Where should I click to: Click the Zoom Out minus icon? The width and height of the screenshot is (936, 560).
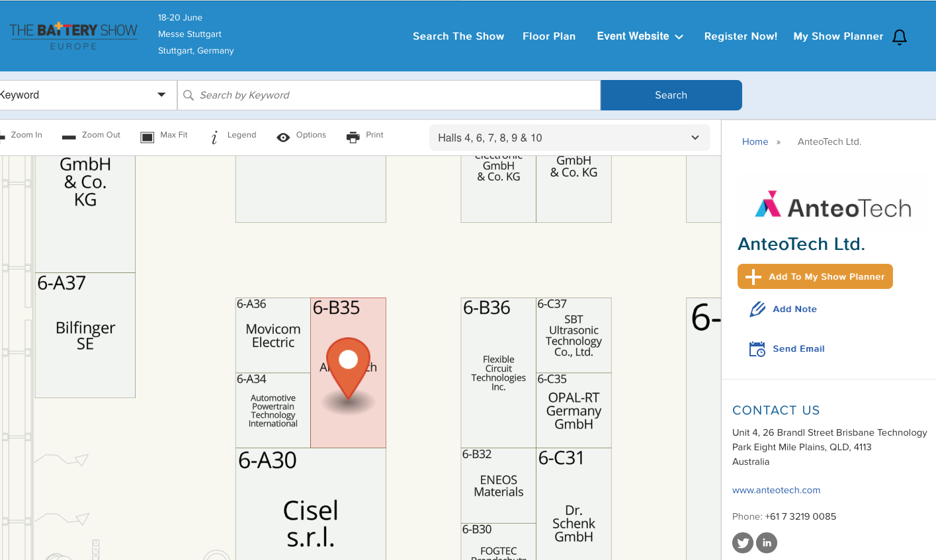click(69, 137)
